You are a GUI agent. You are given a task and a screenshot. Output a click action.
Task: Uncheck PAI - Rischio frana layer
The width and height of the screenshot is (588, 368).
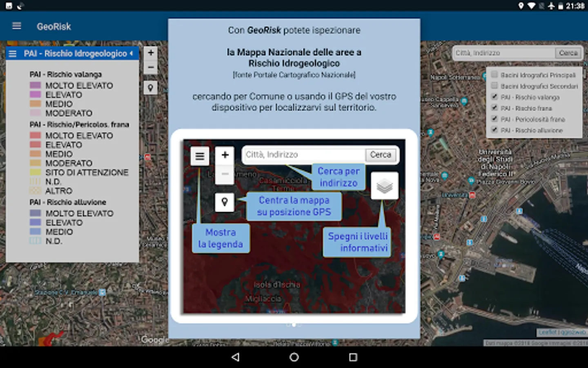coord(494,108)
